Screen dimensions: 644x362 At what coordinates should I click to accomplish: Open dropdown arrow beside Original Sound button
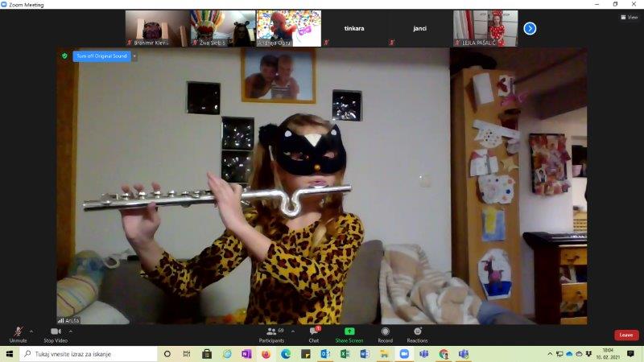pyautogui.click(x=134, y=56)
